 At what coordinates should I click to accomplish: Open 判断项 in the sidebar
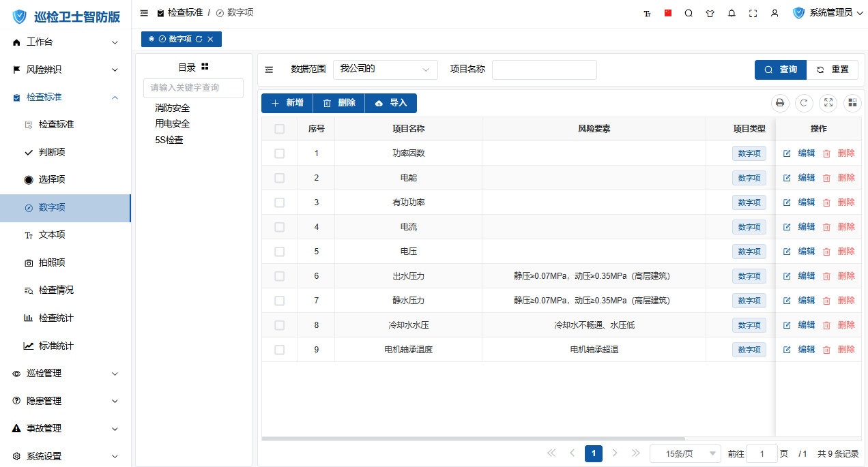(66, 153)
